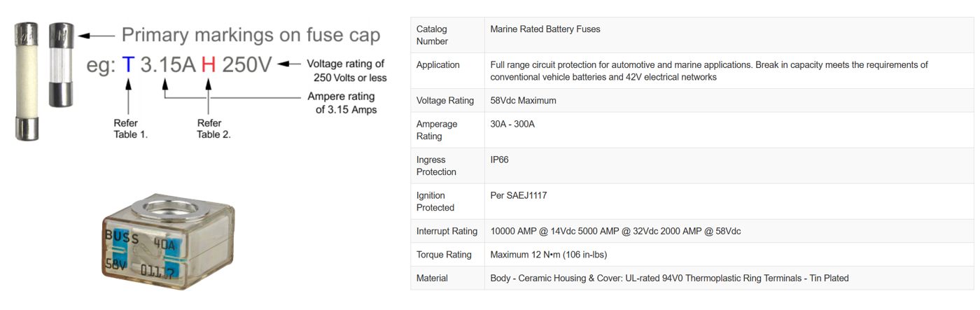Click the 'Primary markings on fuse cap' heading
The height and width of the screenshot is (310, 980).
point(251,35)
